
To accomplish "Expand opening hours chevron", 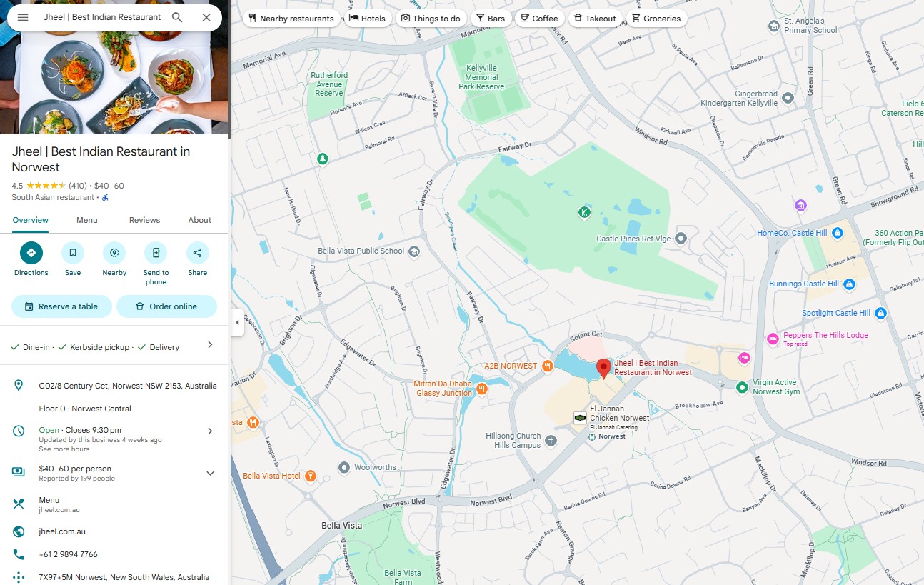I will [210, 431].
